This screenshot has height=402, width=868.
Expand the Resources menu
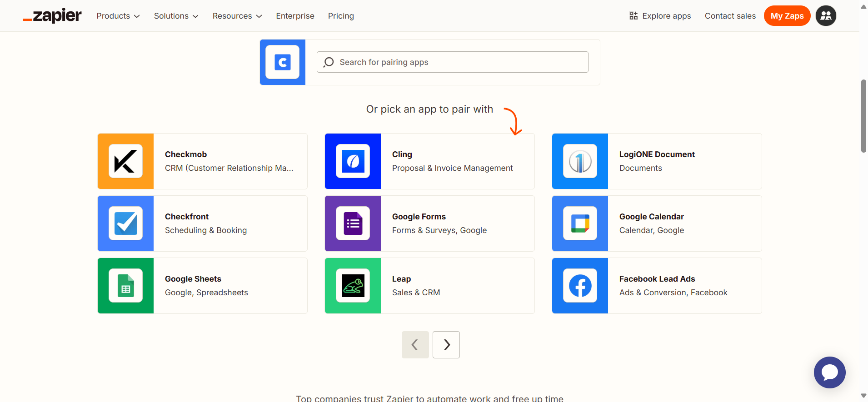237,16
